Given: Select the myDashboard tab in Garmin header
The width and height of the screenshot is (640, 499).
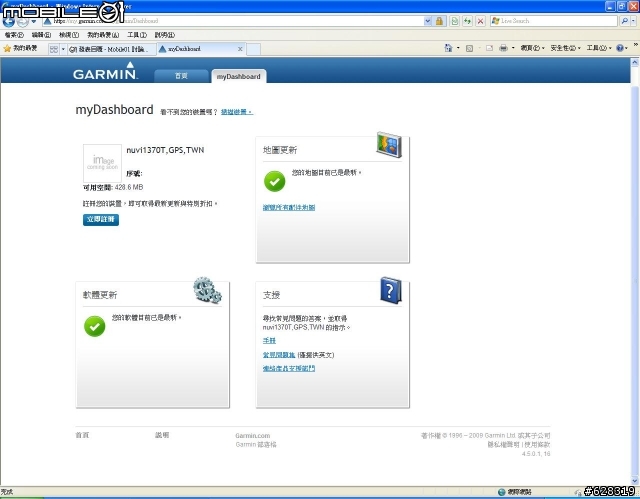Looking at the screenshot, I should tap(239, 76).
